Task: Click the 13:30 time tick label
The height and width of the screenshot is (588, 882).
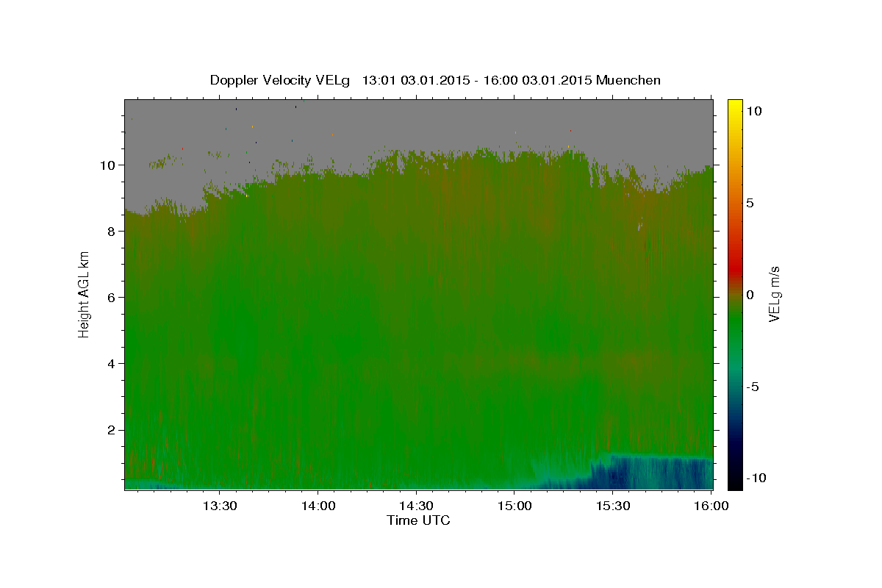Action: pyautogui.click(x=219, y=506)
